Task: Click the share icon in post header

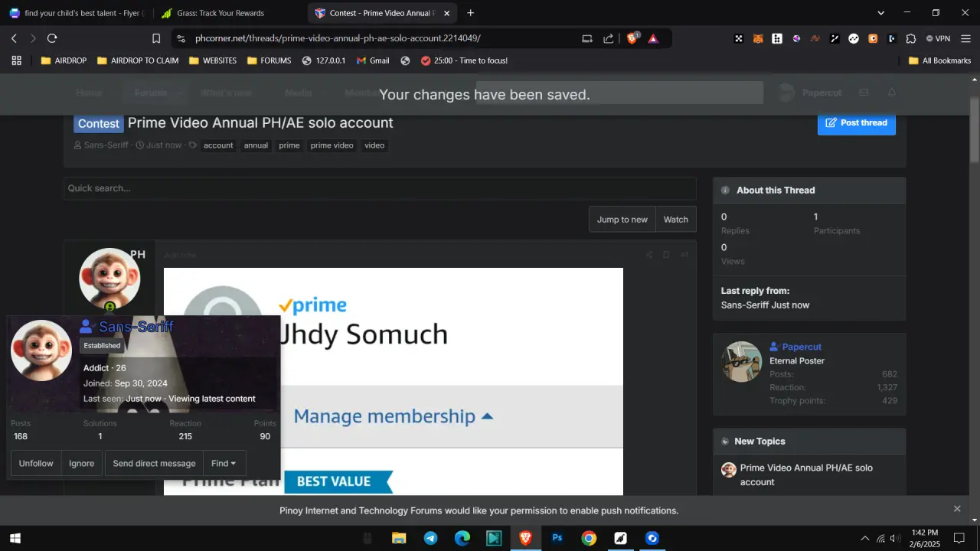Action: click(x=649, y=255)
